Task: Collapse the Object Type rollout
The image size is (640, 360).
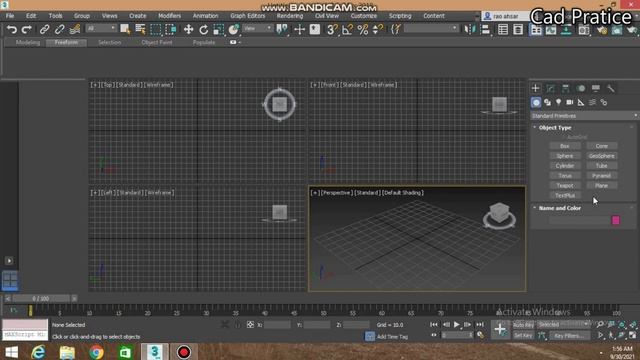Action: (x=555, y=128)
